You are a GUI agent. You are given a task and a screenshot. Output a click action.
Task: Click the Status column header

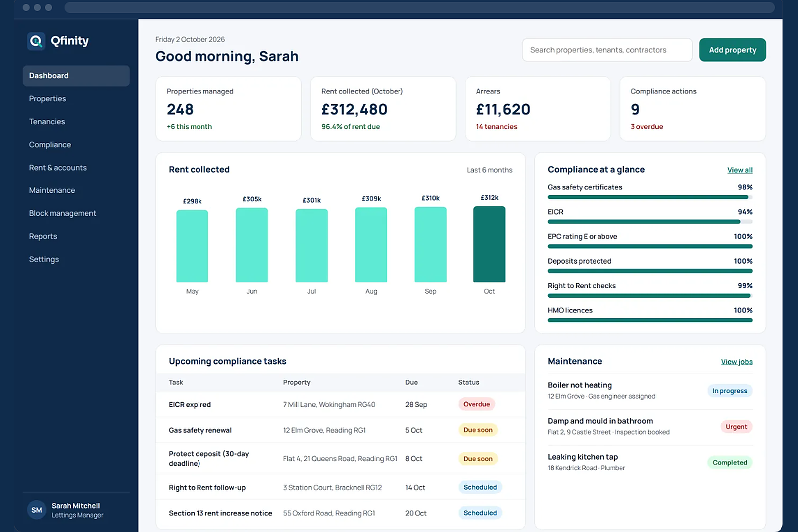click(x=469, y=382)
